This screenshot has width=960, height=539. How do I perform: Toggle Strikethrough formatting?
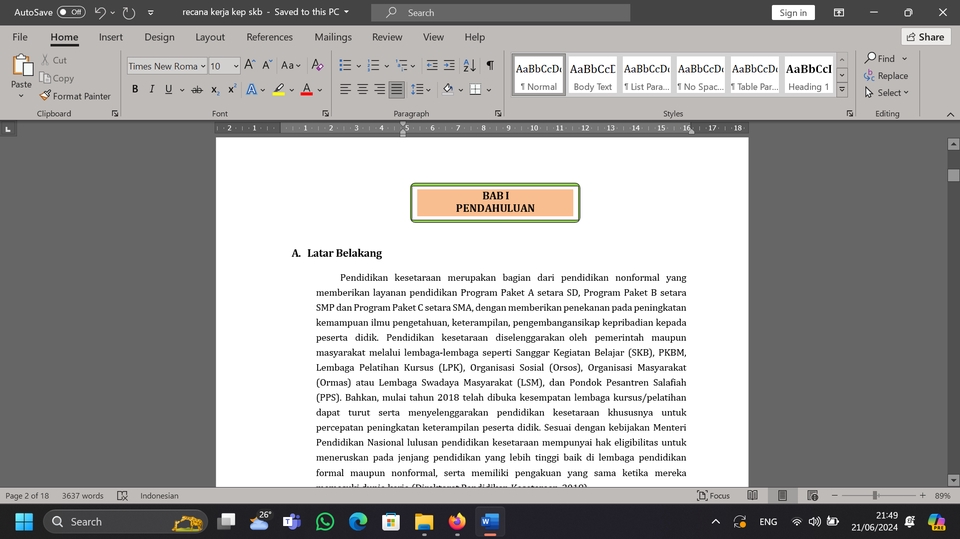tap(197, 89)
